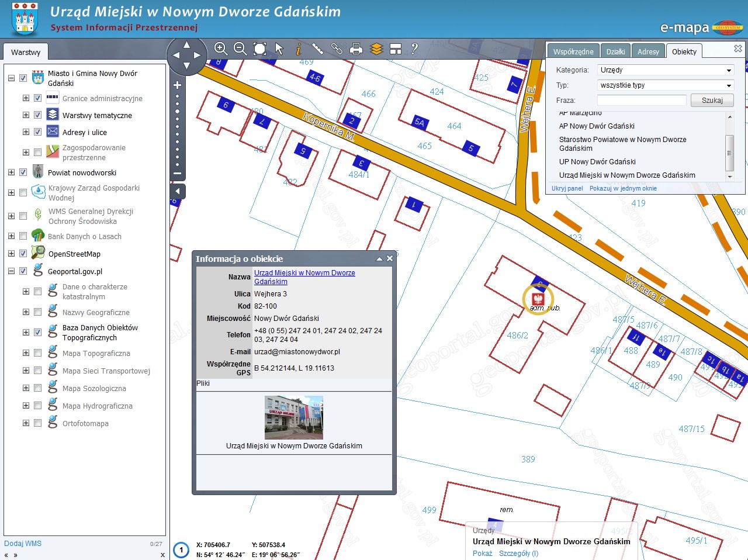
Task: Expand the Granice administracyjne node
Action: [26, 98]
